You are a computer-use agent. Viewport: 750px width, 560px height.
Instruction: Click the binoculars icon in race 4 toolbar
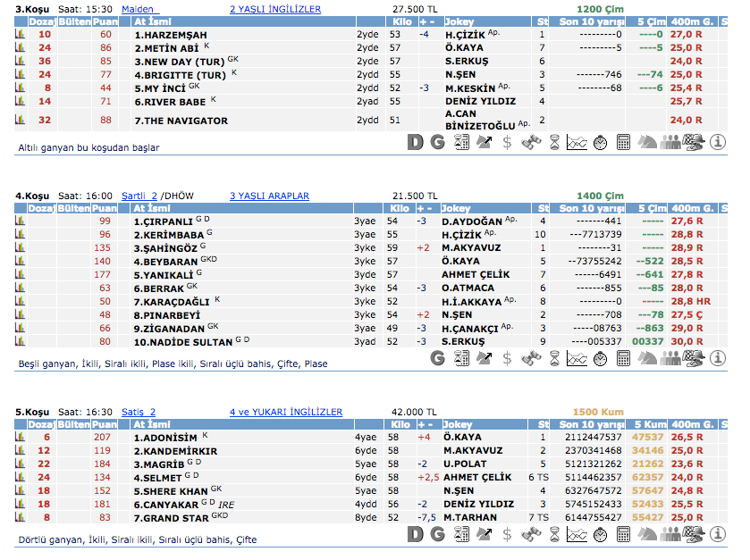pos(530,358)
